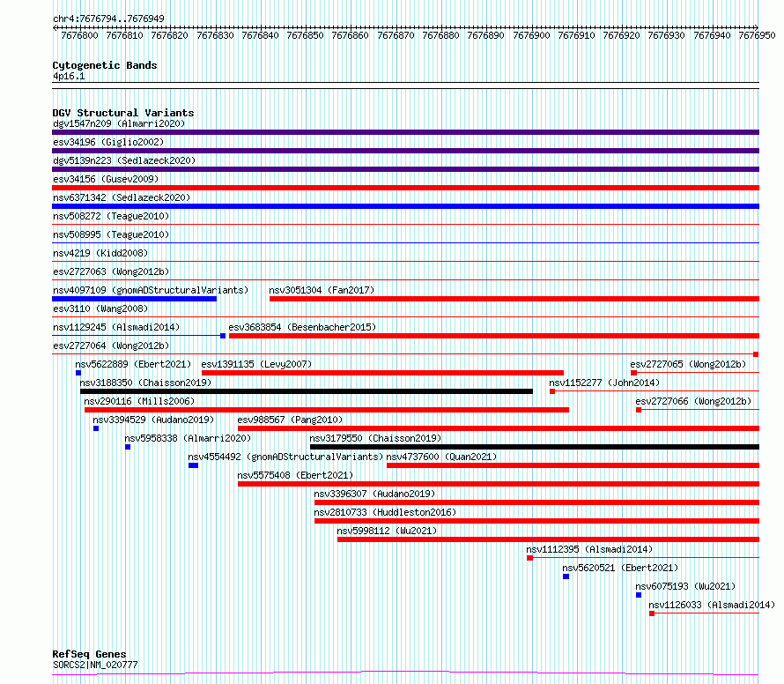Screen dimensions: 784x684
Task: Click the blue marker under nsv5620521 (Ebert2021)
Action: point(566,576)
